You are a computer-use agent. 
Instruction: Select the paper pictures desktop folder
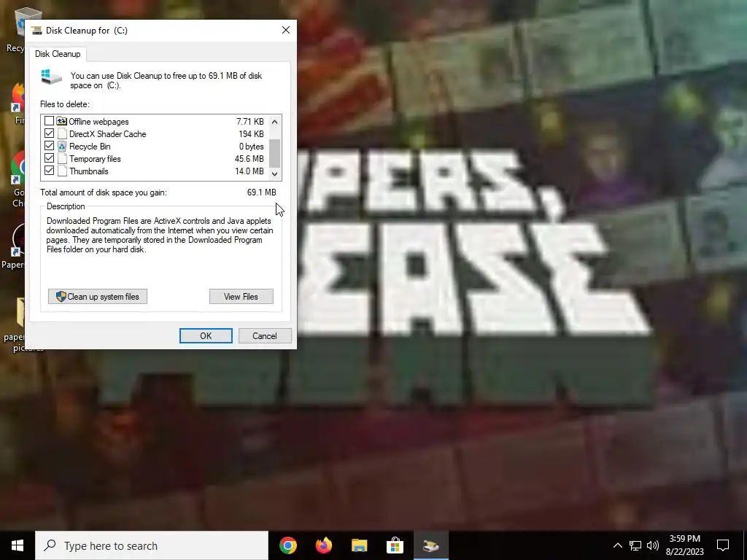coord(15,324)
